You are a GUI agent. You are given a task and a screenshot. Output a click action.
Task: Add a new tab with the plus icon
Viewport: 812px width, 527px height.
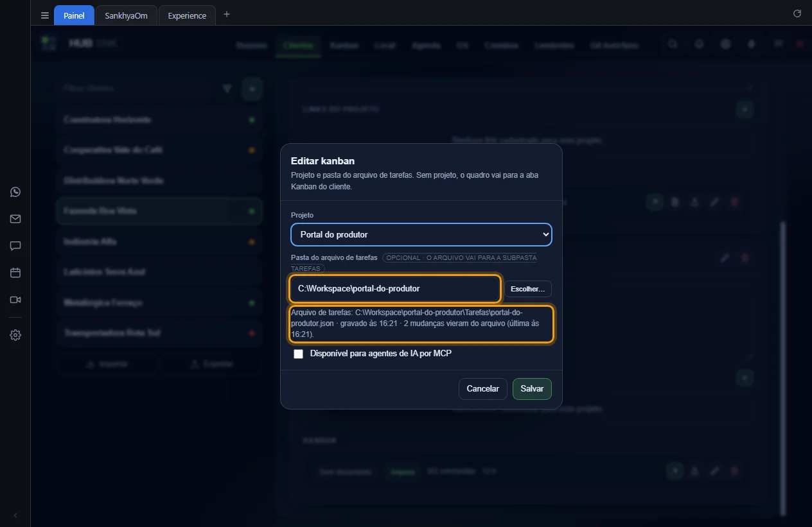click(226, 14)
